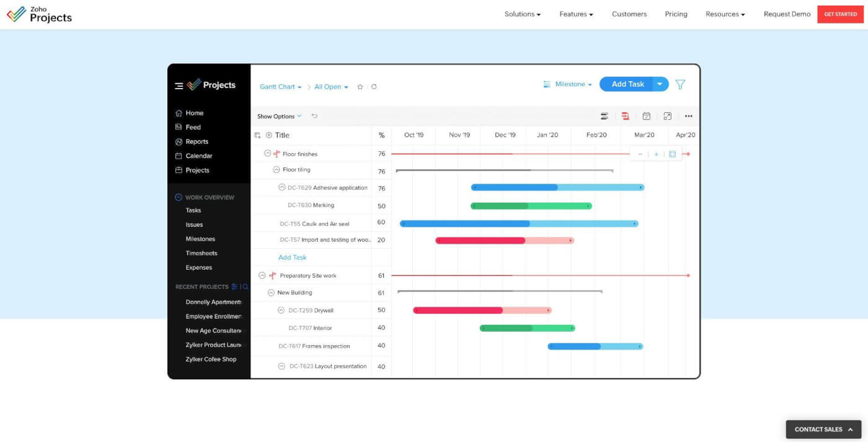Click the filter funnel icon near Add Task

tap(680, 85)
